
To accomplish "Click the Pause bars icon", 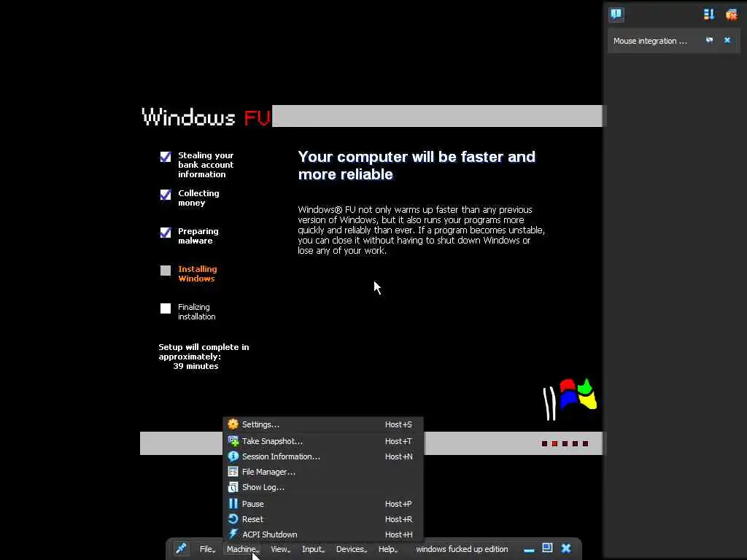I will coord(233,503).
